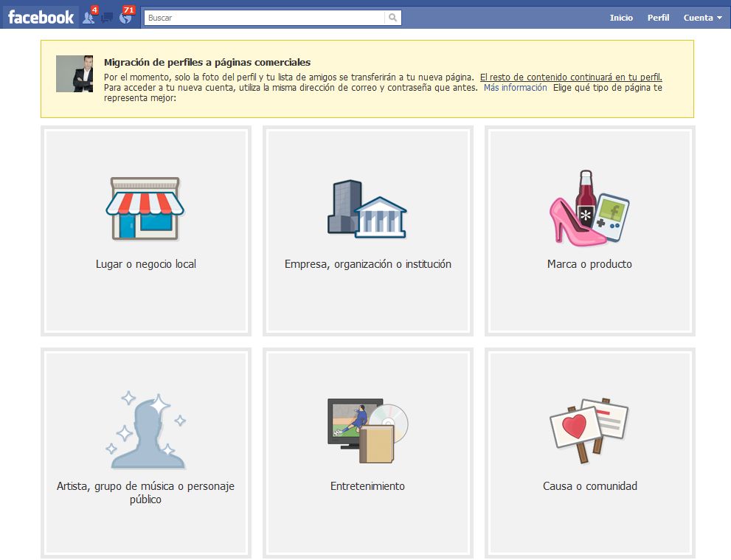Image resolution: width=731 pixels, height=560 pixels.
Task: Choose Causa o comunidad
Action: tap(589, 486)
